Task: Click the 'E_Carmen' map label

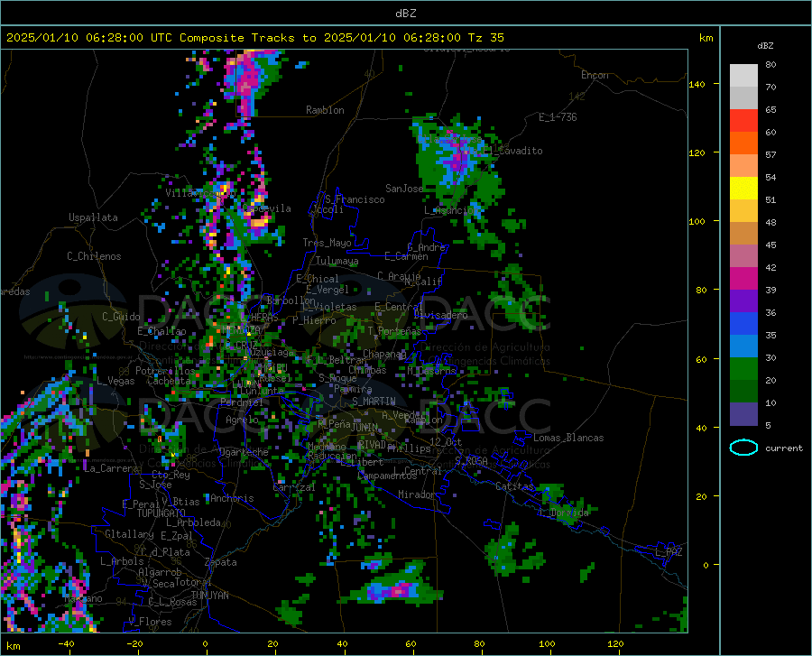Action: pyautogui.click(x=406, y=256)
